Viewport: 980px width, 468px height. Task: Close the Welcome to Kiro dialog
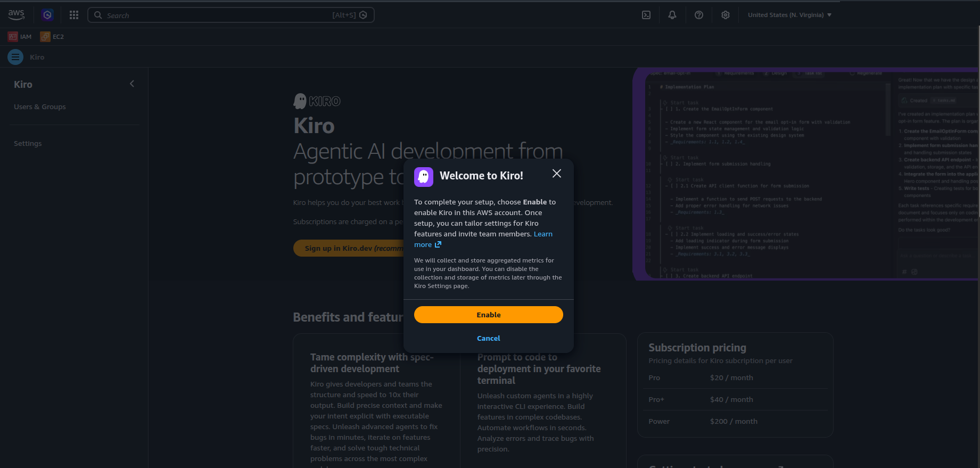(x=557, y=174)
